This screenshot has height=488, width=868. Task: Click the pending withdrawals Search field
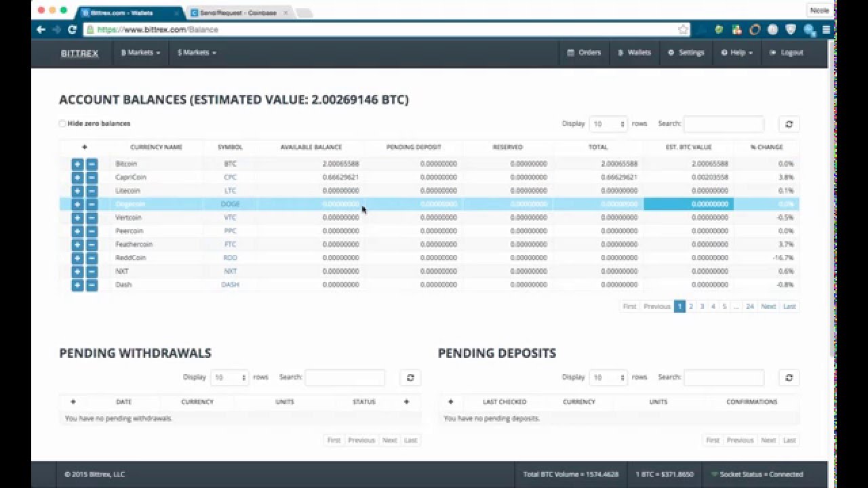point(344,378)
